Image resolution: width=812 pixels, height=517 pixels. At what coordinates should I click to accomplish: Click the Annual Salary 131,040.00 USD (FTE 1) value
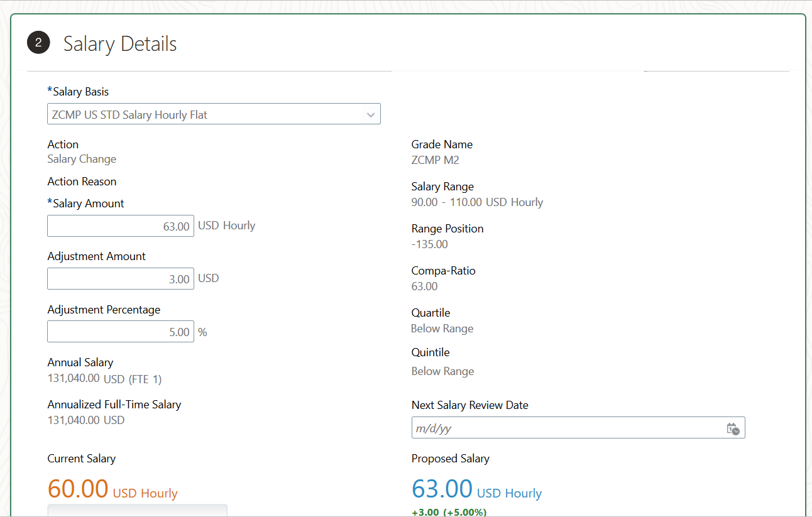tap(104, 378)
